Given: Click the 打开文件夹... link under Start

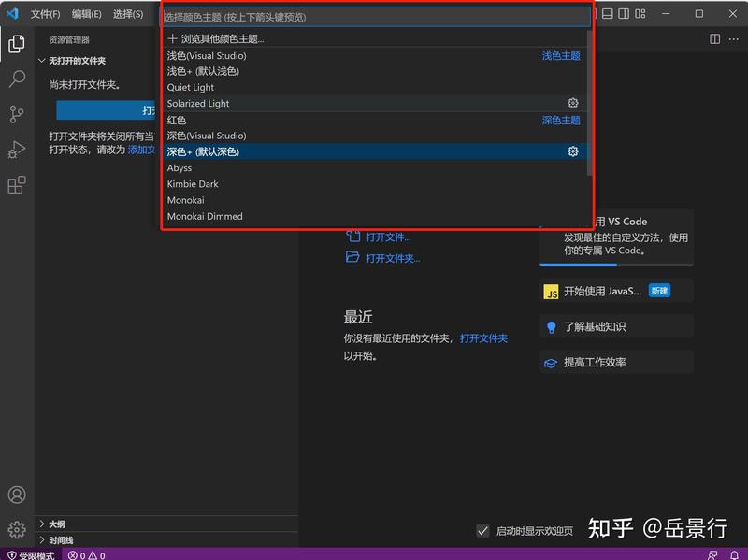Looking at the screenshot, I should (393, 259).
